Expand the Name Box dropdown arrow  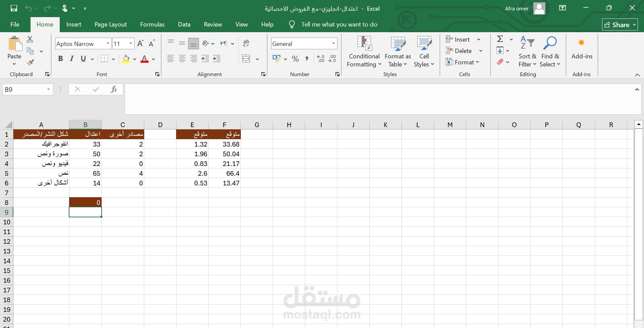48,89
